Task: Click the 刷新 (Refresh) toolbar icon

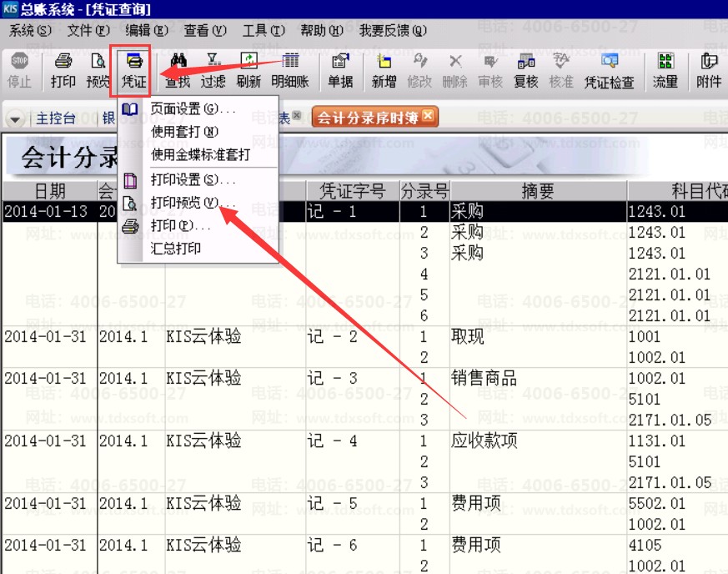Action: pyautogui.click(x=249, y=70)
